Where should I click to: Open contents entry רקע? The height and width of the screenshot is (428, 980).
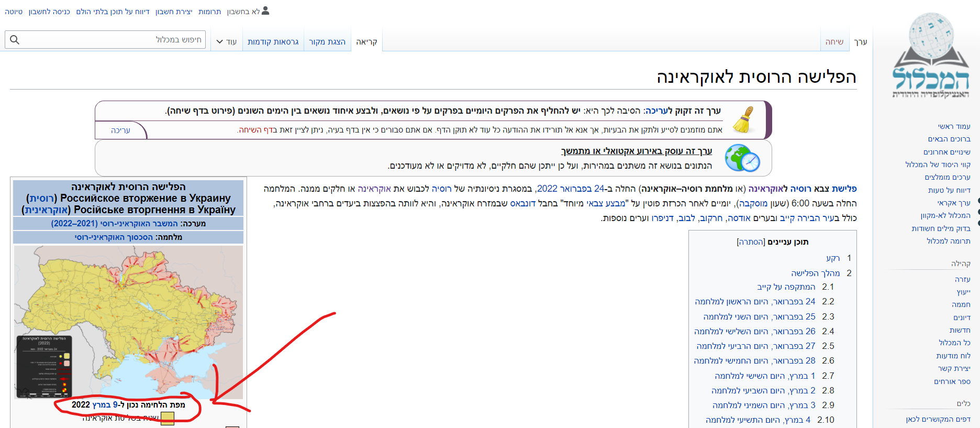pos(833,258)
